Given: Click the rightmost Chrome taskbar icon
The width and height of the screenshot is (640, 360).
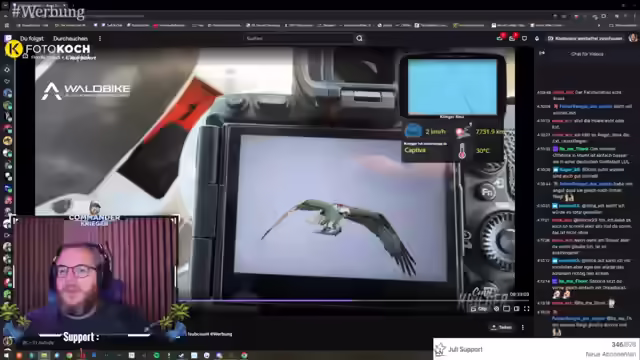Looking at the screenshot, I should 244,356.
